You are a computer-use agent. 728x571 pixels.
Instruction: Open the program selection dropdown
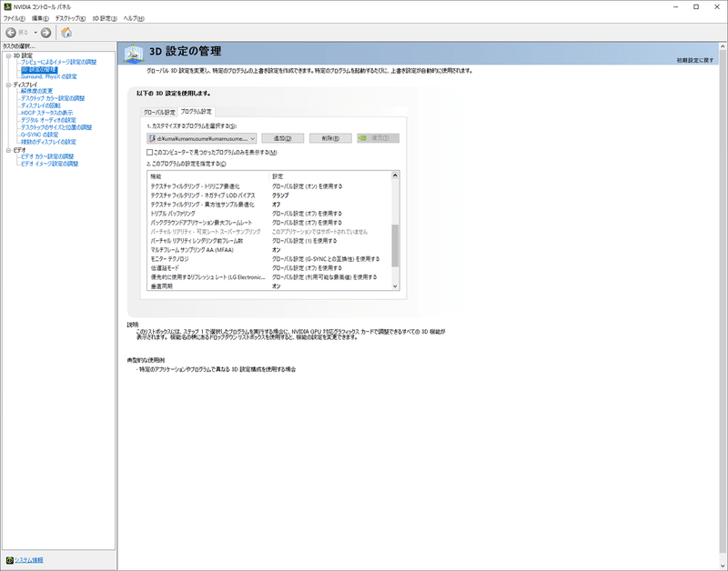(x=201, y=138)
